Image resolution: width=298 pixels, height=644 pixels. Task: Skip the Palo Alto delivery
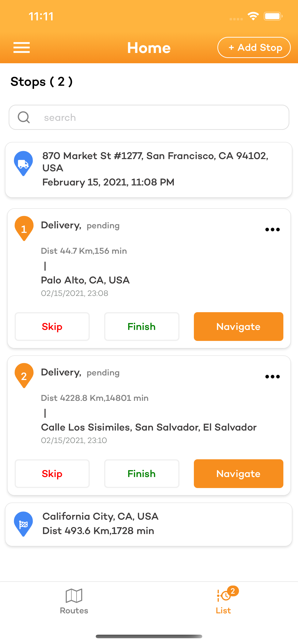point(52,327)
